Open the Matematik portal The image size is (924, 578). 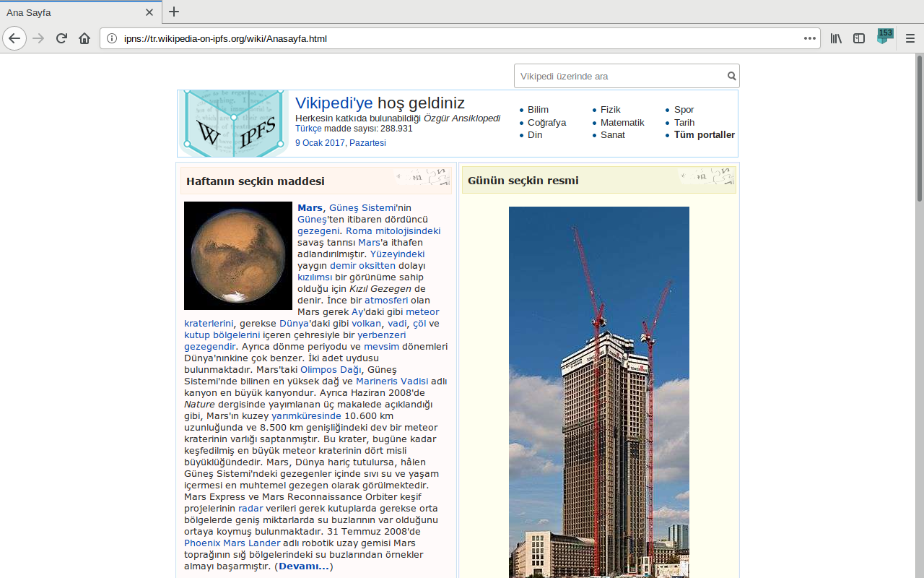pyautogui.click(x=622, y=123)
